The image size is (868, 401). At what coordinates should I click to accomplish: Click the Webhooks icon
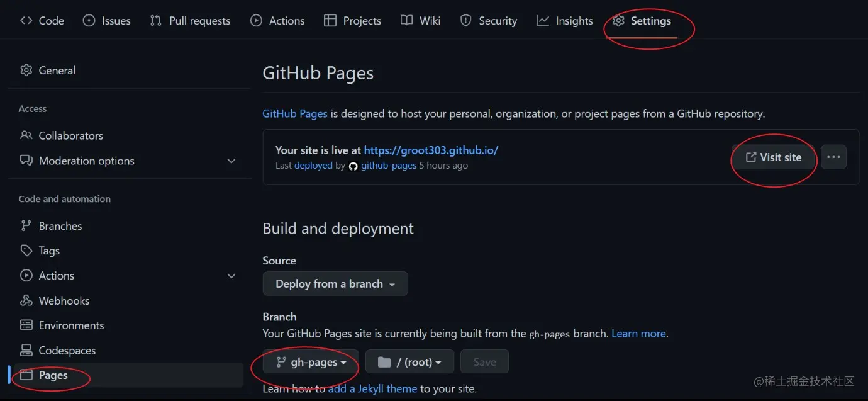[x=26, y=300]
